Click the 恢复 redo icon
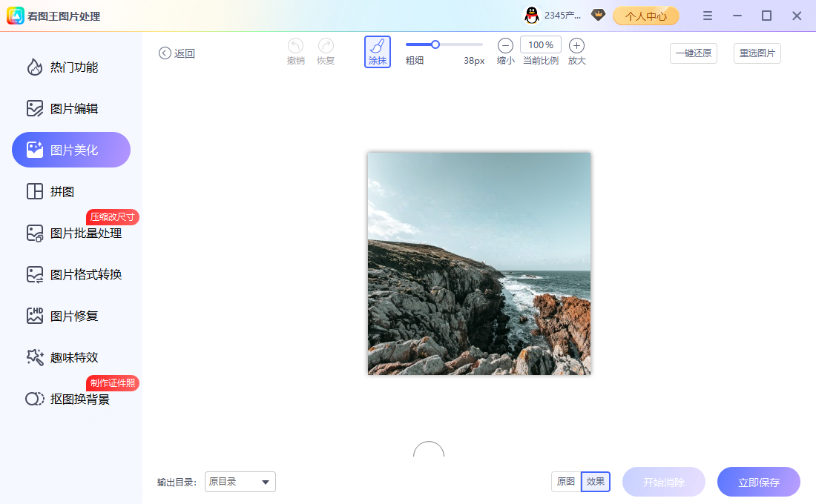 pyautogui.click(x=326, y=46)
